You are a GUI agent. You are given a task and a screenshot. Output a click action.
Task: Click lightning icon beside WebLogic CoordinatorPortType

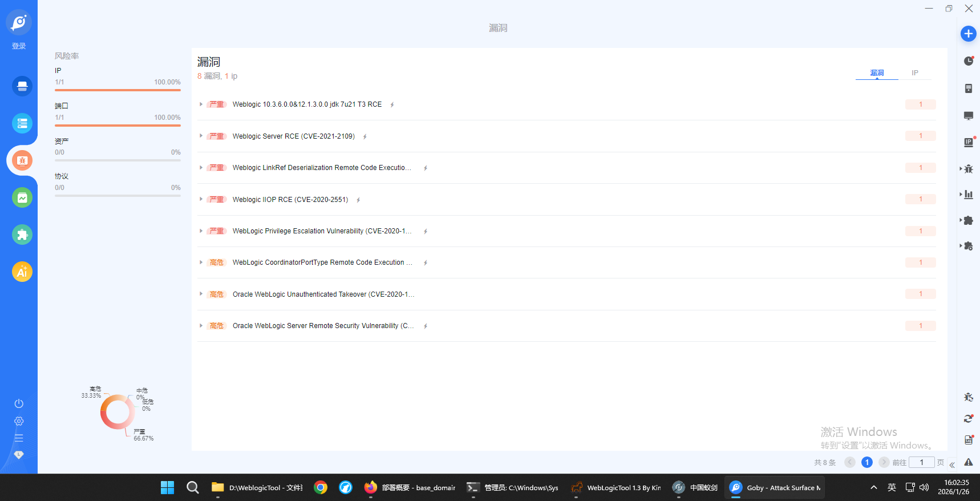[x=426, y=262]
